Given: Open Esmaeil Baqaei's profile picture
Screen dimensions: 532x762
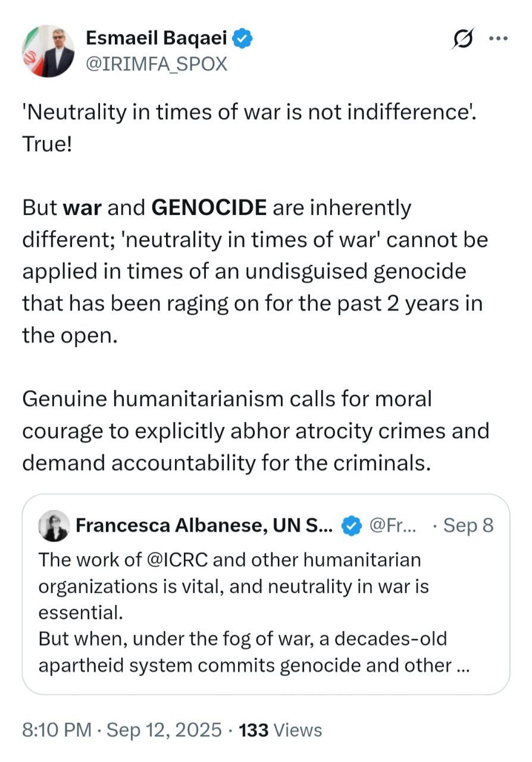Looking at the screenshot, I should tap(48, 51).
